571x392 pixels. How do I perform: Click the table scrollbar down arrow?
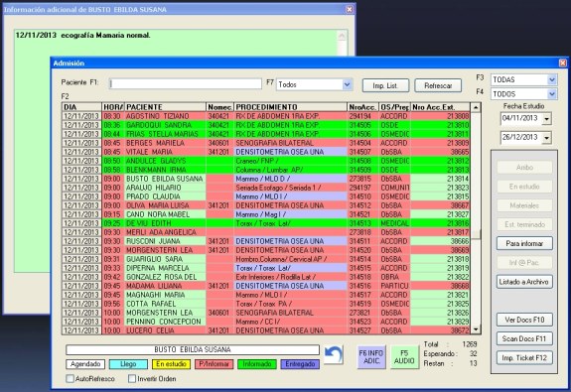476,329
